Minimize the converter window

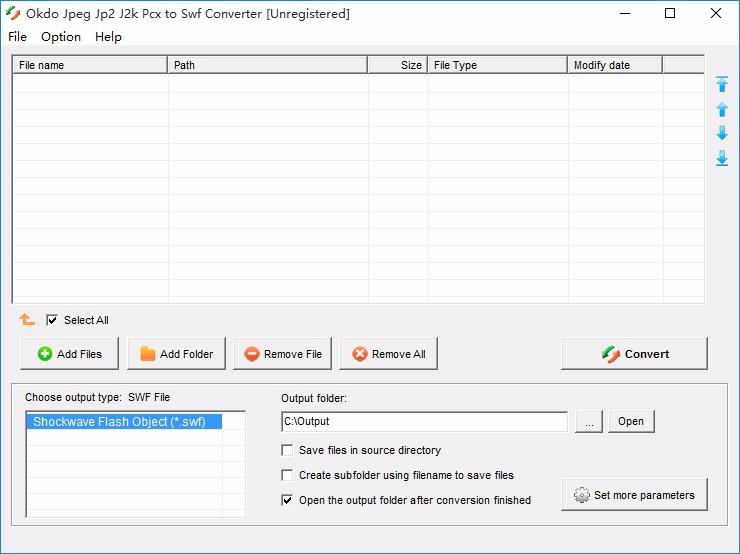pos(625,13)
